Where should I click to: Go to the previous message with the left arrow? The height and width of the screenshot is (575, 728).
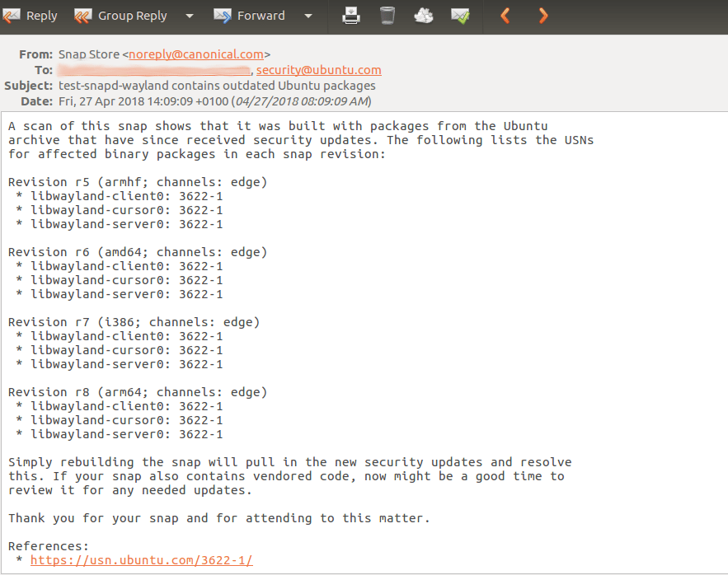(505, 16)
